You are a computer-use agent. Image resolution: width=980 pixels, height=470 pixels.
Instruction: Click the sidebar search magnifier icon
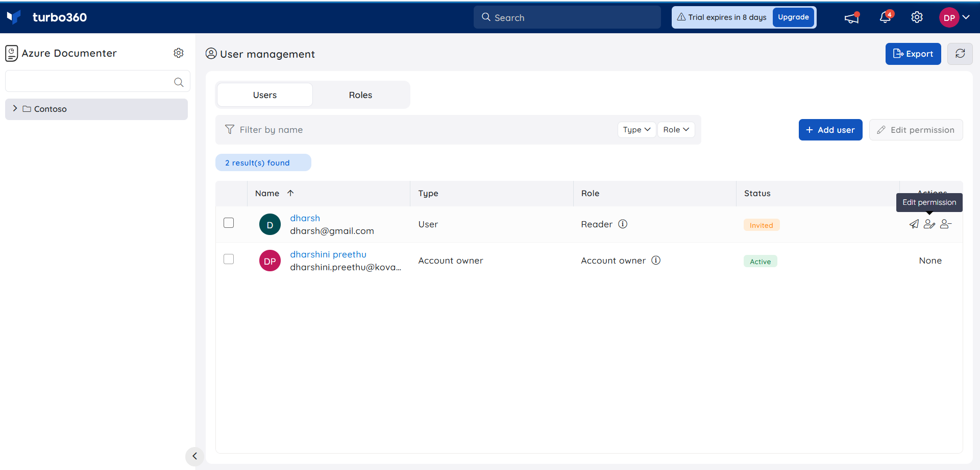[x=179, y=82]
